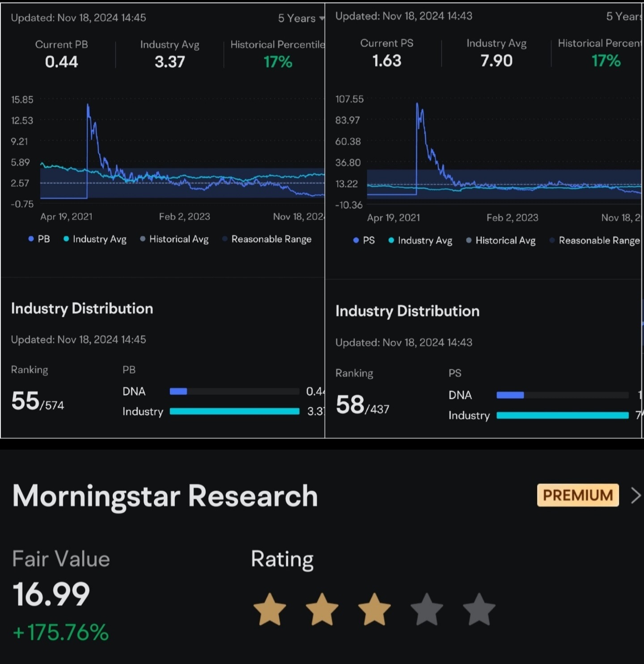Click the Fair Value label

click(x=61, y=559)
